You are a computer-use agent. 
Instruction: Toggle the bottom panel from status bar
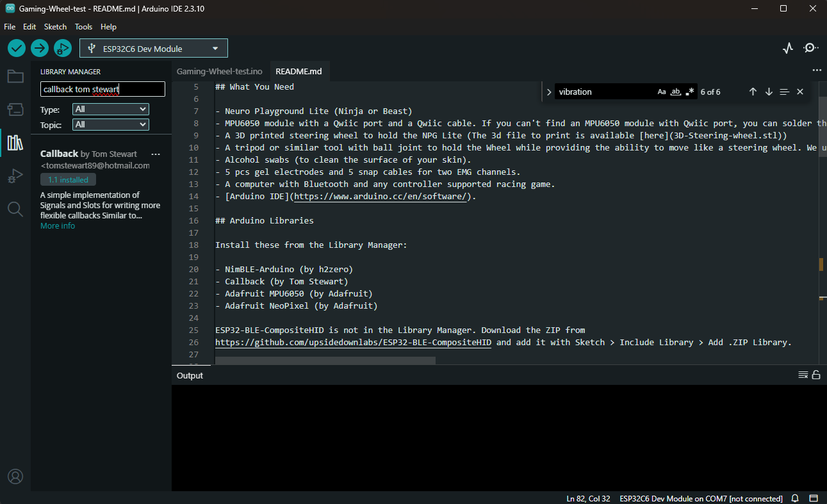click(813, 498)
